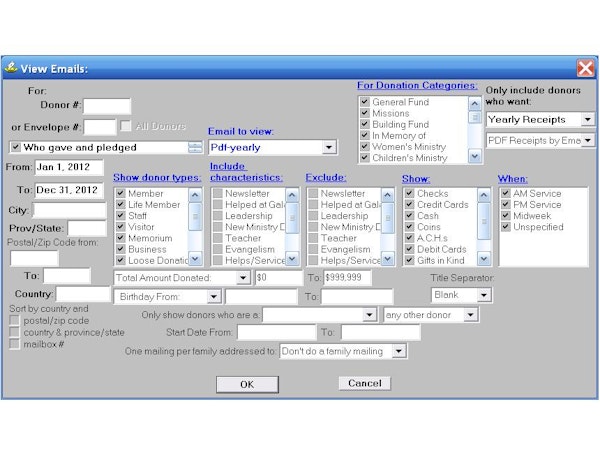The width and height of the screenshot is (600, 450).
Task: Close the View Emails dialog
Action: [585, 68]
